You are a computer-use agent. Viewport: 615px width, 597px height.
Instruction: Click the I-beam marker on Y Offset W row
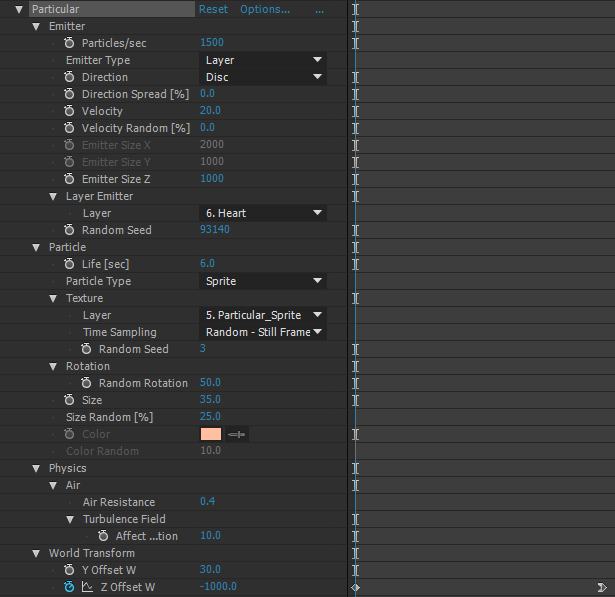[355, 570]
